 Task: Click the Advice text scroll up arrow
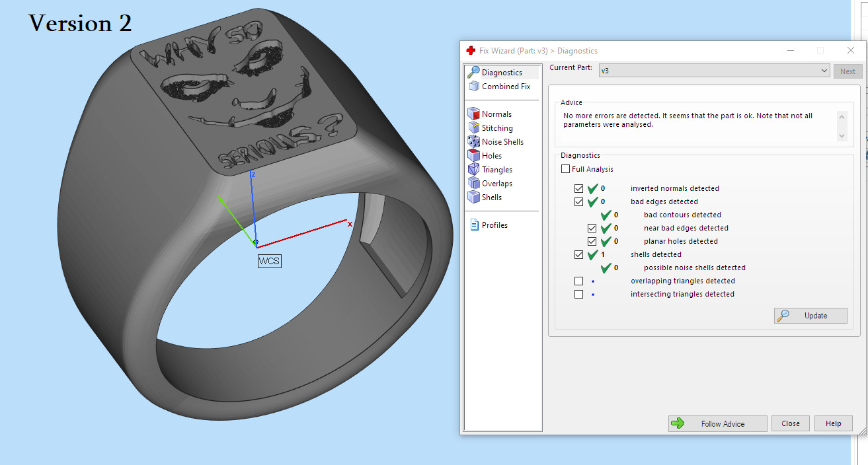pyautogui.click(x=842, y=116)
